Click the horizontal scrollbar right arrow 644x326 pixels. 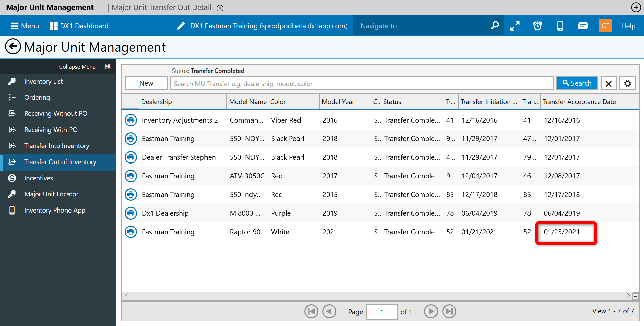(628, 296)
